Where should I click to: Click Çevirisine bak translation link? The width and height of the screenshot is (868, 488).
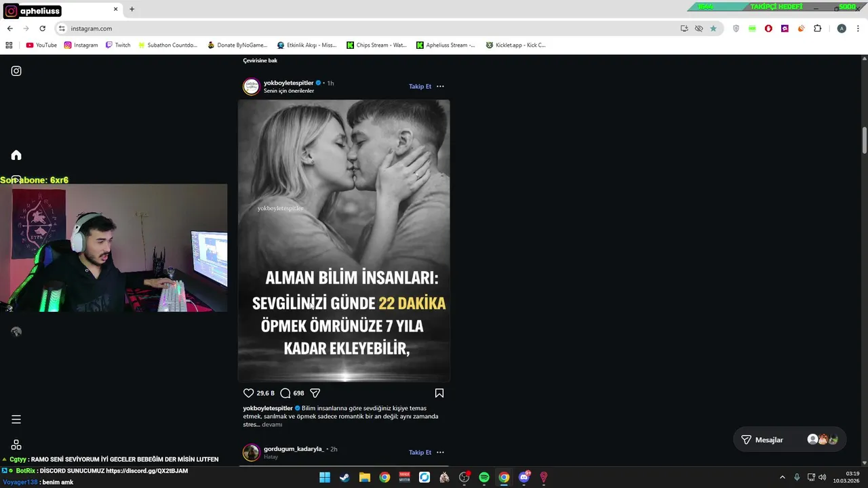click(x=260, y=60)
